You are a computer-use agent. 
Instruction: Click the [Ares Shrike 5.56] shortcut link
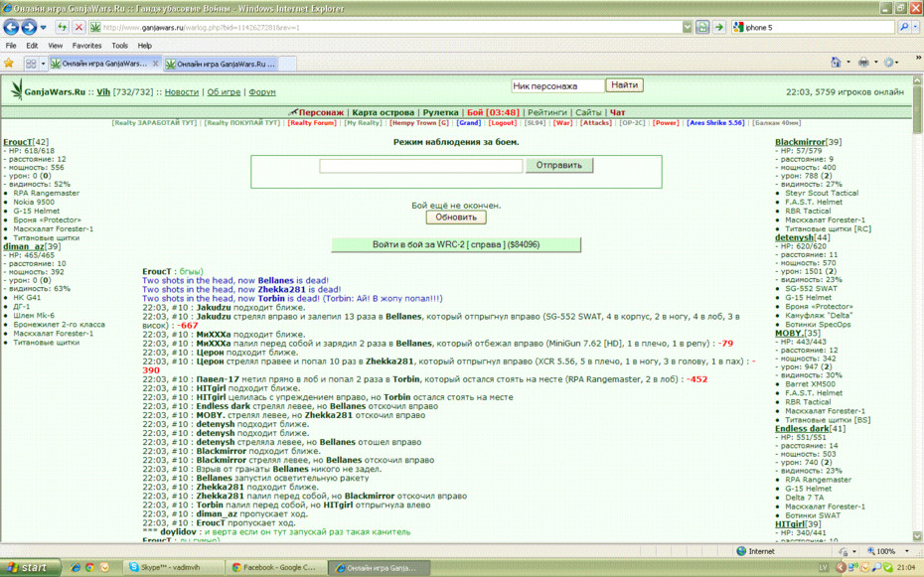coord(715,123)
